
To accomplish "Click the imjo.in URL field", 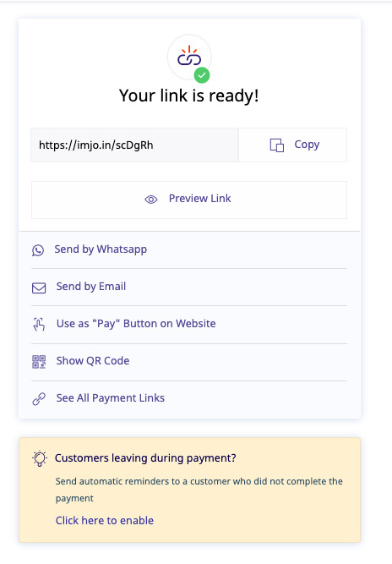I will tap(134, 145).
